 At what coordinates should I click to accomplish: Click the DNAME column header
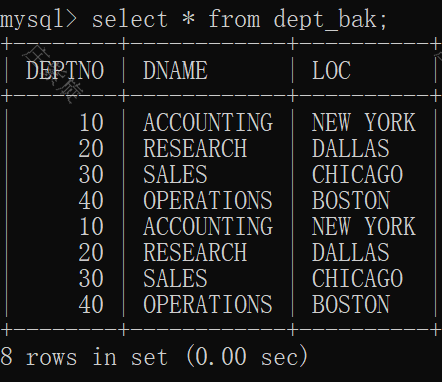(175, 70)
